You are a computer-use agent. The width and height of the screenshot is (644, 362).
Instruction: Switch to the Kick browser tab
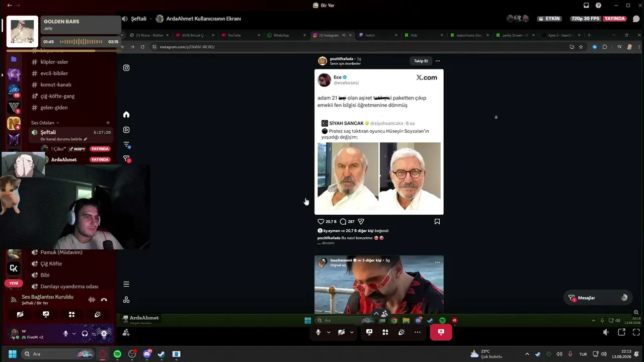(x=424, y=35)
